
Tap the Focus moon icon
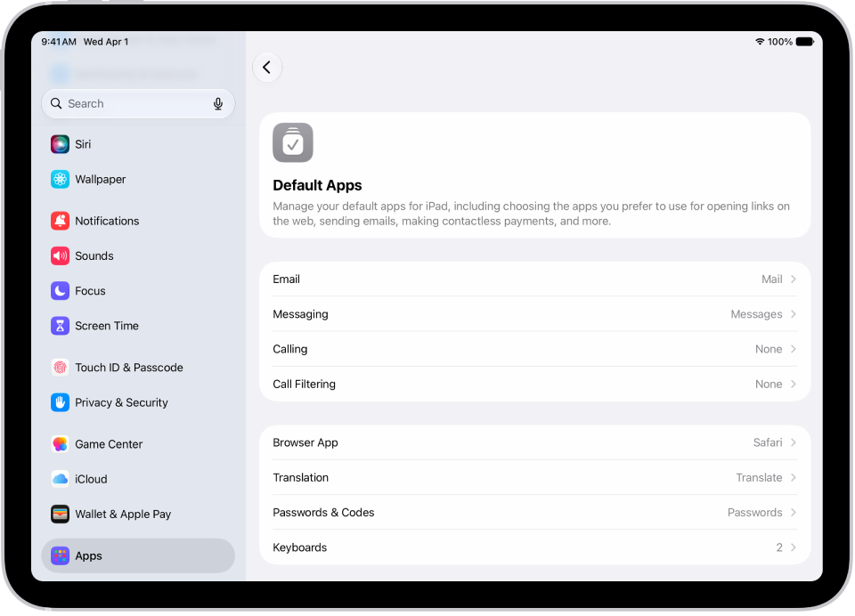(60, 291)
